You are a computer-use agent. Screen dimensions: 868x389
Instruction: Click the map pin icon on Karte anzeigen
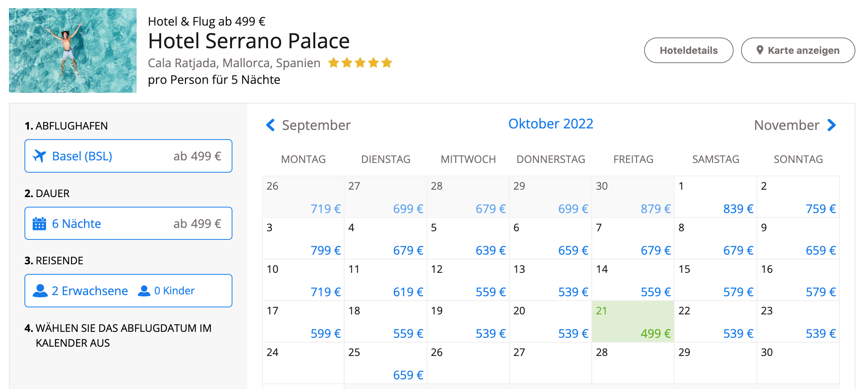tap(760, 50)
